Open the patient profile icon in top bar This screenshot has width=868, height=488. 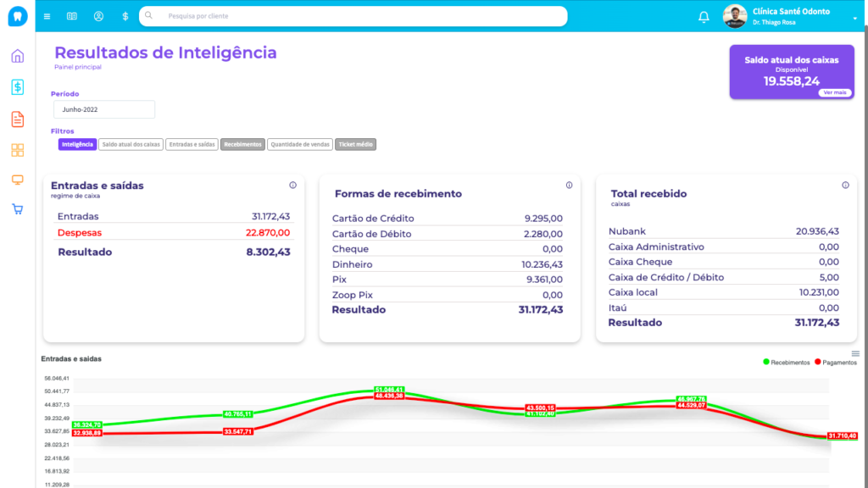98,16
